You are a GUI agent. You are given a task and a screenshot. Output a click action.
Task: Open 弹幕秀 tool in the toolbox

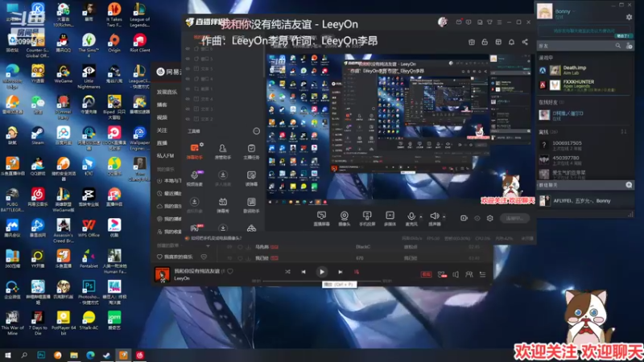[223, 205]
